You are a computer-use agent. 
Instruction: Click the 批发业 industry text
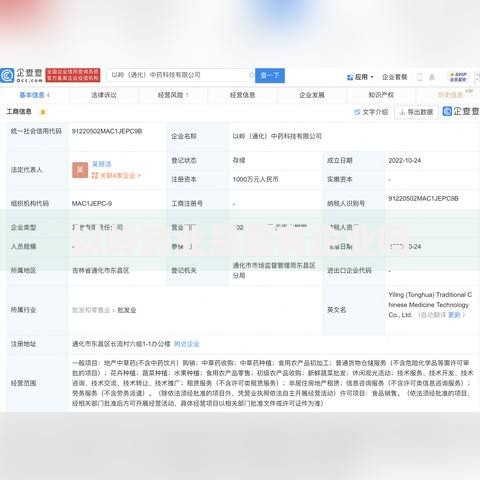coord(127,310)
